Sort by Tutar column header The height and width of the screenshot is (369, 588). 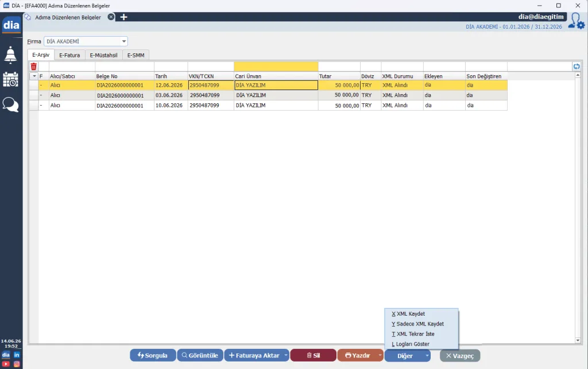[339, 76]
